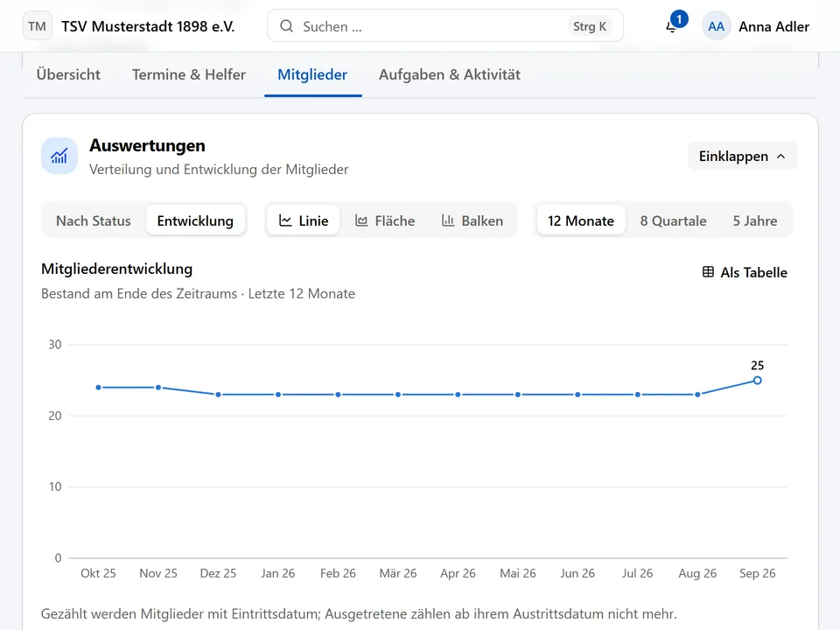Select the Mitglieder tab
The height and width of the screenshot is (630, 840).
(x=312, y=74)
